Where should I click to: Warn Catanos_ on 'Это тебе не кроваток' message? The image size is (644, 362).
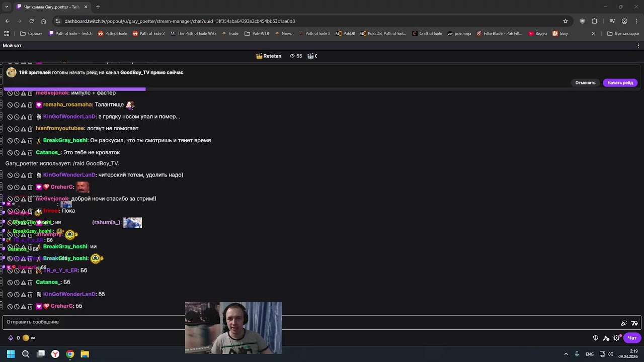(x=23, y=153)
